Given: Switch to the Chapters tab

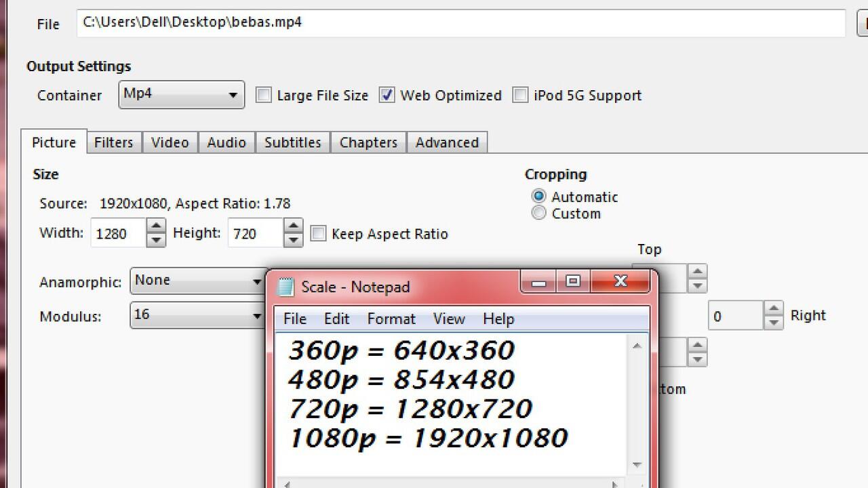Looking at the screenshot, I should 368,142.
